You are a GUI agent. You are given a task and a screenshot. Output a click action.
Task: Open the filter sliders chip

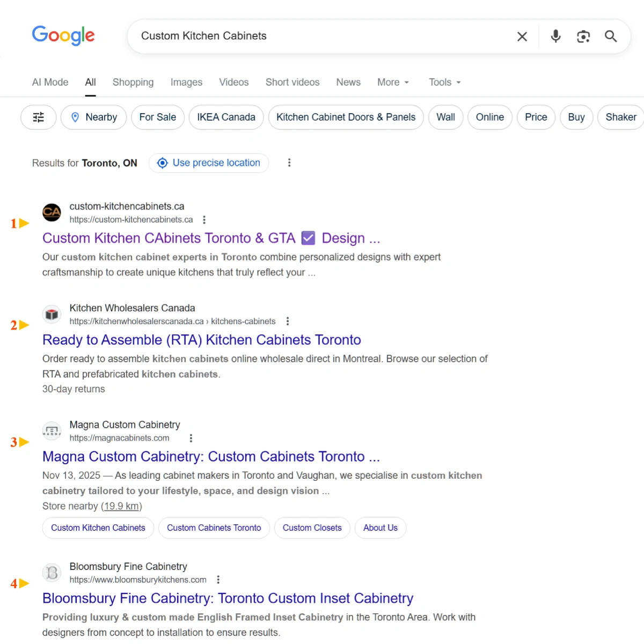click(x=39, y=117)
